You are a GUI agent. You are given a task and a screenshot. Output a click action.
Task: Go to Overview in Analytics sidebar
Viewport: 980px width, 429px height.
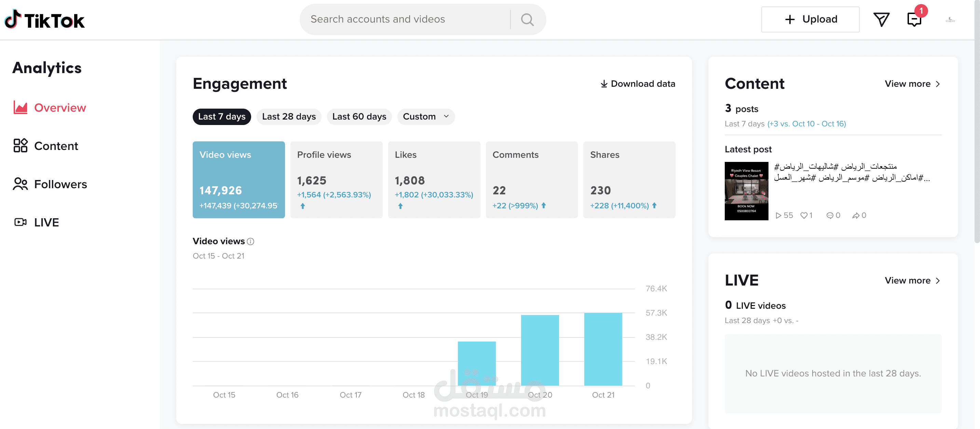(x=60, y=108)
